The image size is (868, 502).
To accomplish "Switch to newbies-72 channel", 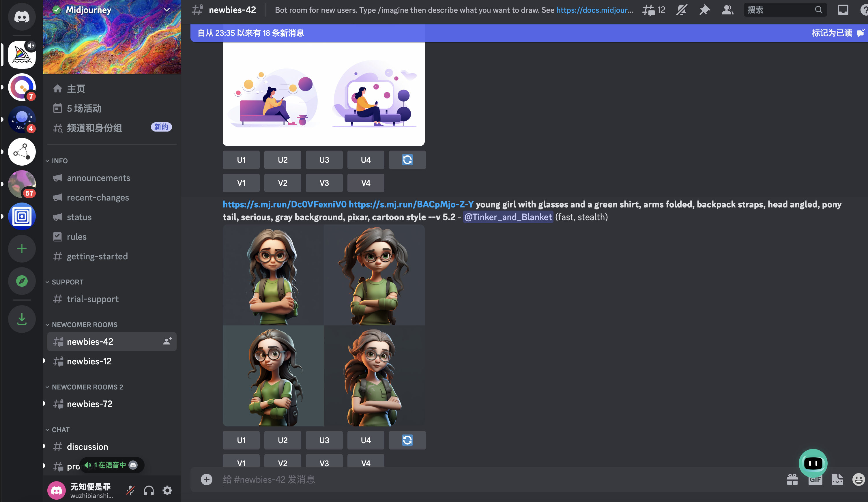I will pyautogui.click(x=112, y=404).
